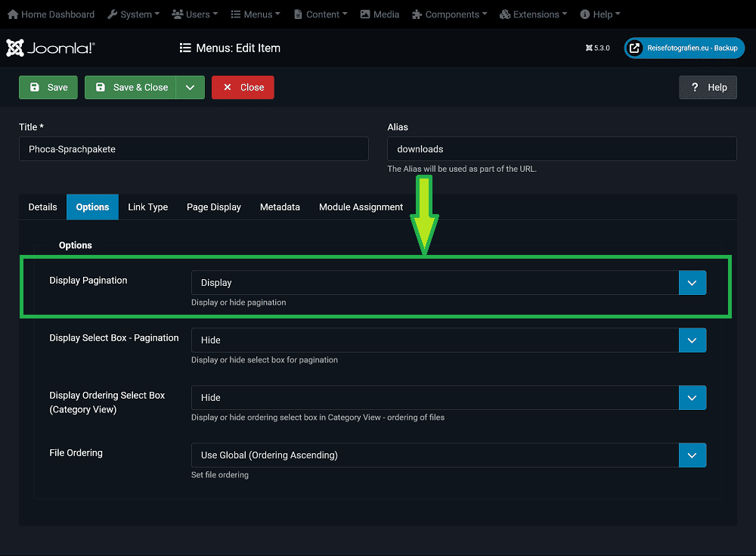Click the File Ordering label
Image resolution: width=756 pixels, height=556 pixels.
point(76,452)
